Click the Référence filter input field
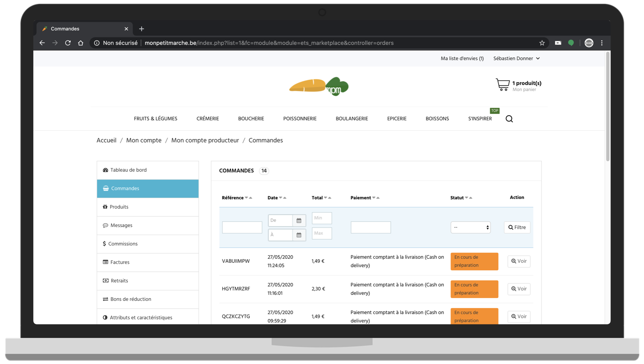 [242, 227]
